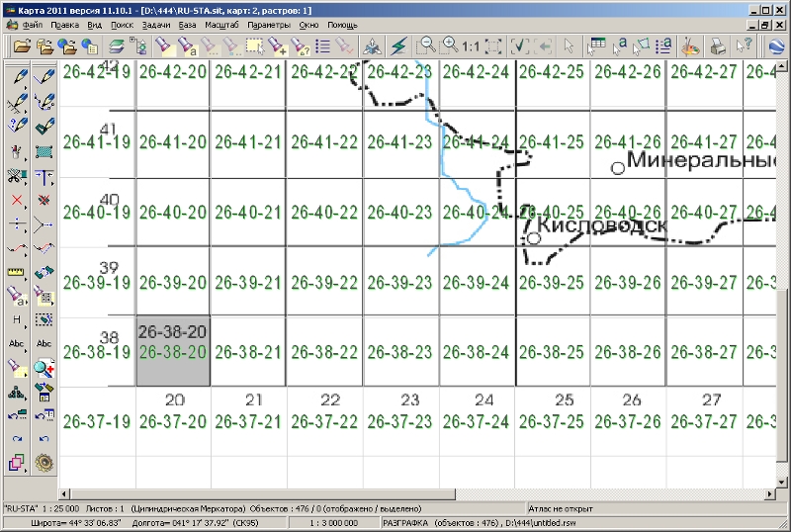Click the 1 : 3 000 000 scale status field
This screenshot has width=791, height=532.
pos(334,523)
